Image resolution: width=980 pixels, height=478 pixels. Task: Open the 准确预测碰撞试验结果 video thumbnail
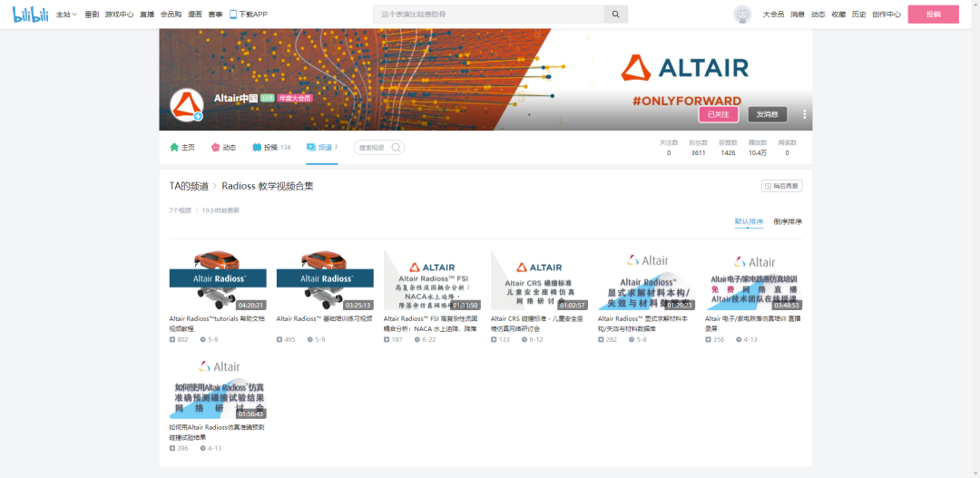tap(218, 389)
